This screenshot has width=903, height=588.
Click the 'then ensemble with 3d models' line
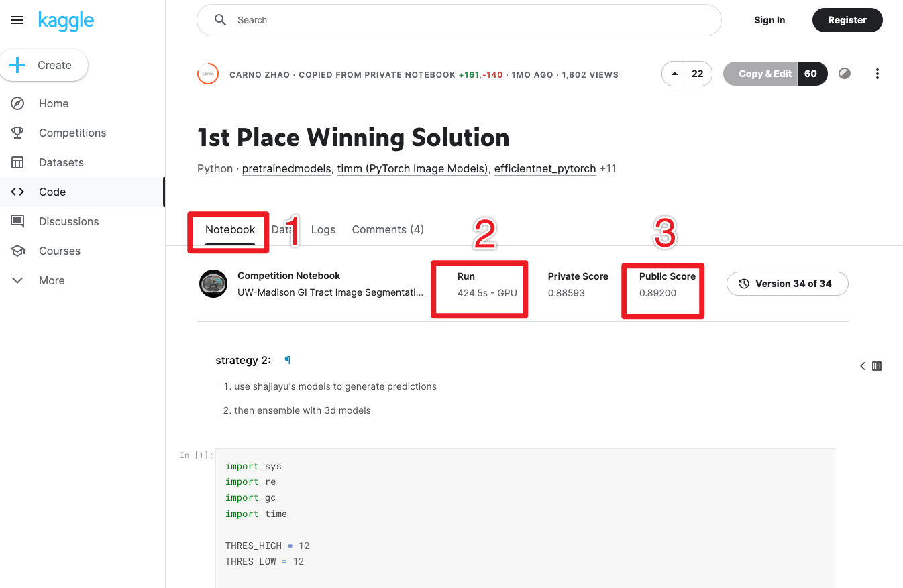pos(303,410)
